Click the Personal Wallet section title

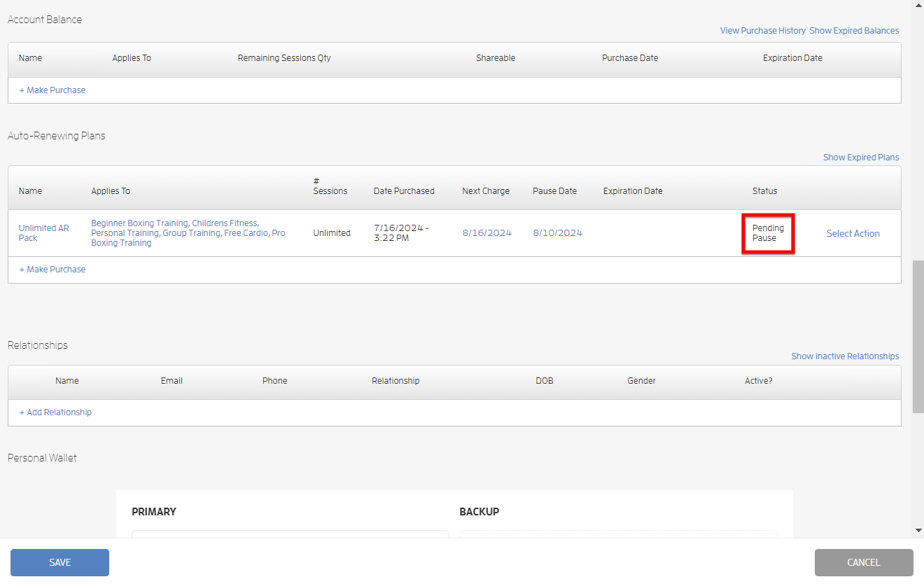coord(42,458)
